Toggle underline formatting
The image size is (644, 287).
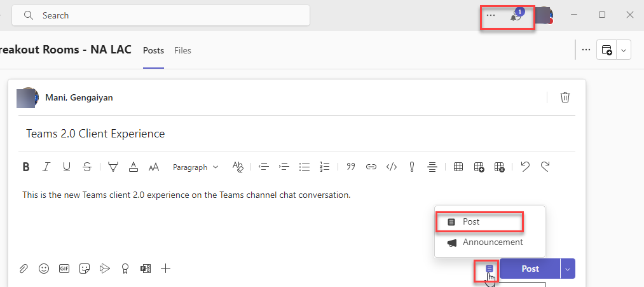point(67,167)
